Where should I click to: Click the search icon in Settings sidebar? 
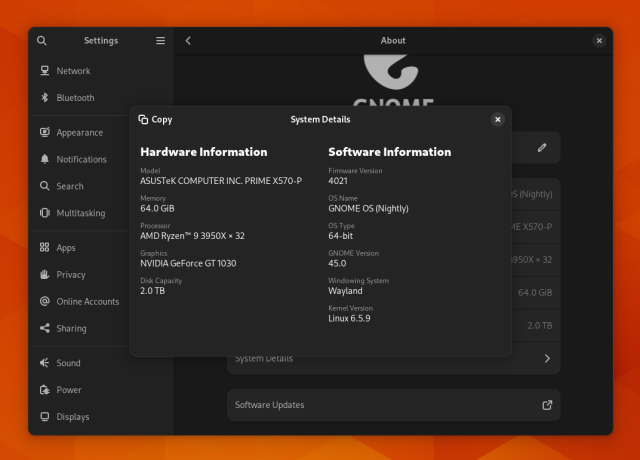click(x=42, y=40)
